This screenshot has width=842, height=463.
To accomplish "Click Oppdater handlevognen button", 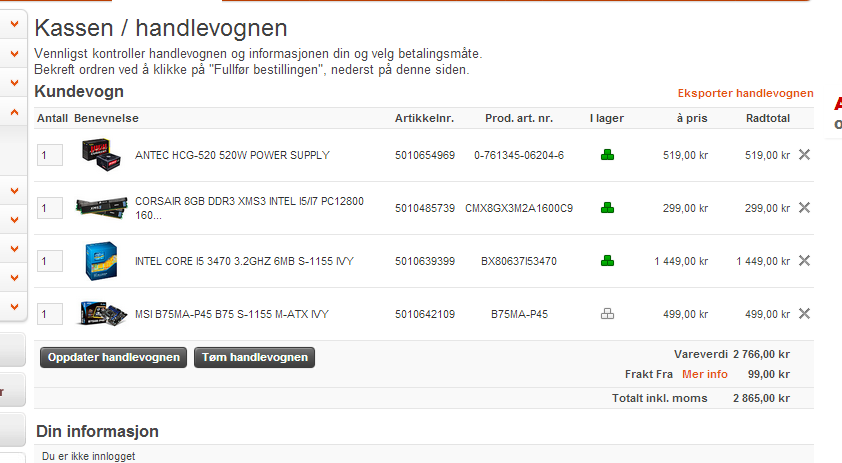I will tap(113, 358).
